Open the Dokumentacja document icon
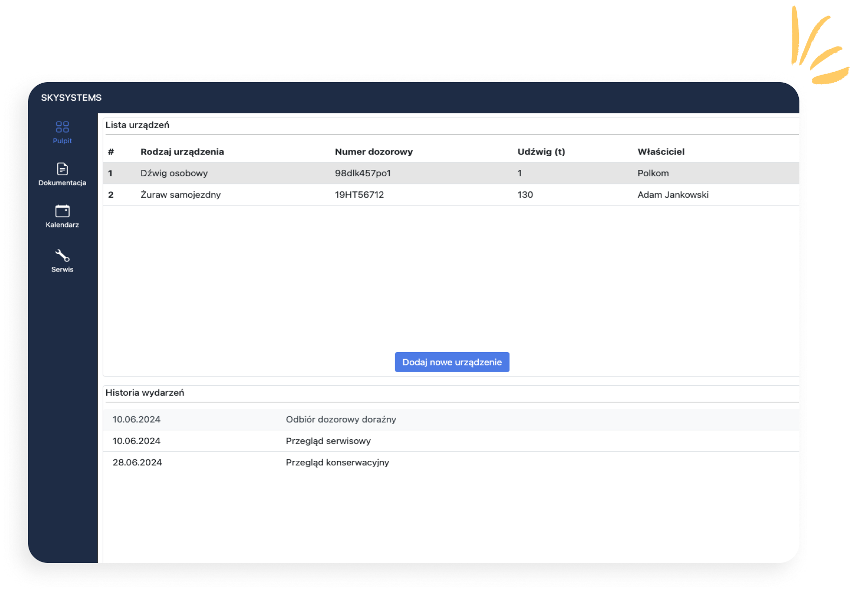This screenshot has height=591, width=868. [x=62, y=169]
